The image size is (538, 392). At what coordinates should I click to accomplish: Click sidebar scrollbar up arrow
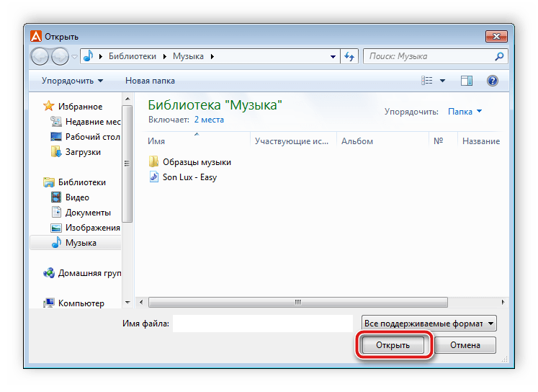pos(127,99)
